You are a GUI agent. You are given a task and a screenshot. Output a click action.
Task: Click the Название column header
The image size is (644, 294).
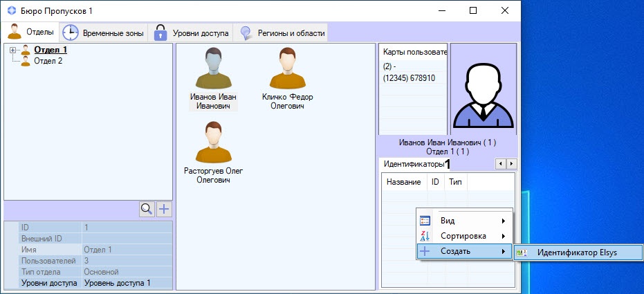click(x=403, y=182)
